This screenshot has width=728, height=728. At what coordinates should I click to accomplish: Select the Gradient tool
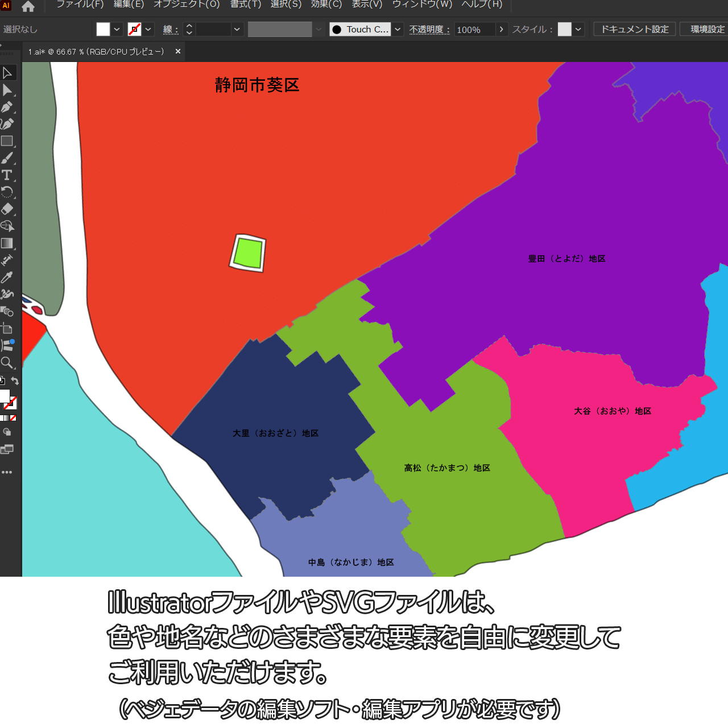coord(7,243)
